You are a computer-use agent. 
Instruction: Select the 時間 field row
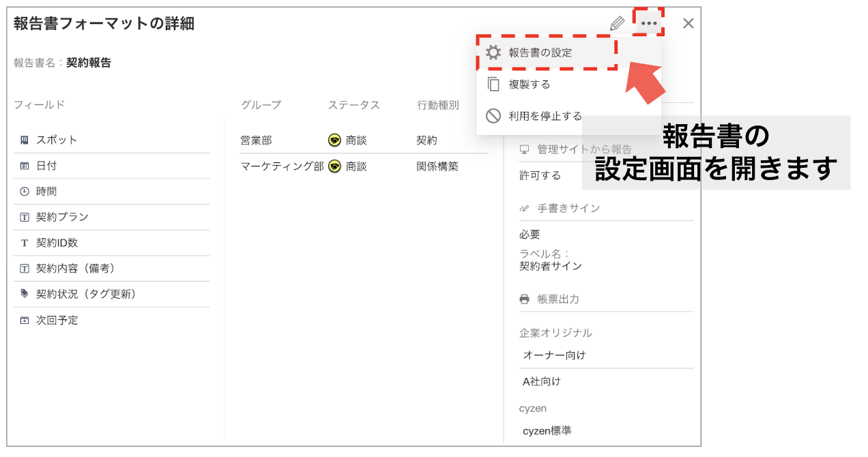[x=111, y=192]
